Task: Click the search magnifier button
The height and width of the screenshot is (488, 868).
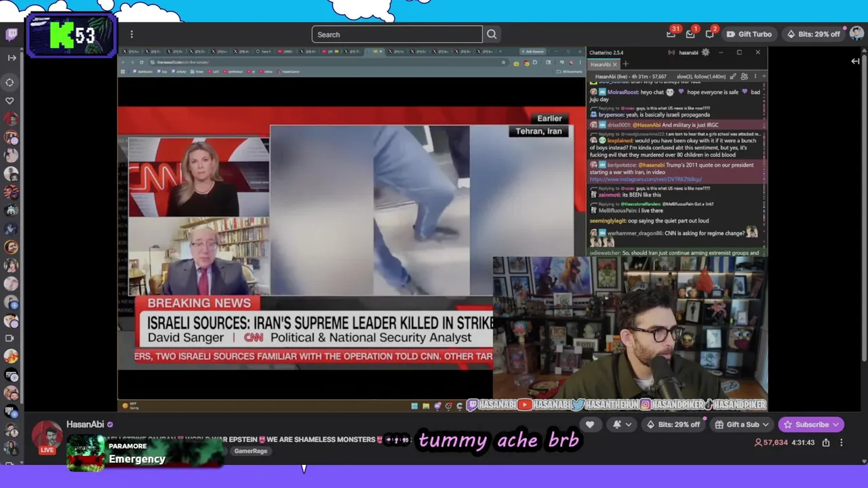Action: (492, 35)
